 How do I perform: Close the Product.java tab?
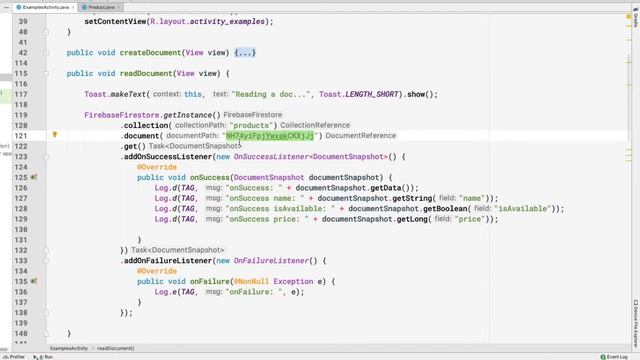[119, 7]
